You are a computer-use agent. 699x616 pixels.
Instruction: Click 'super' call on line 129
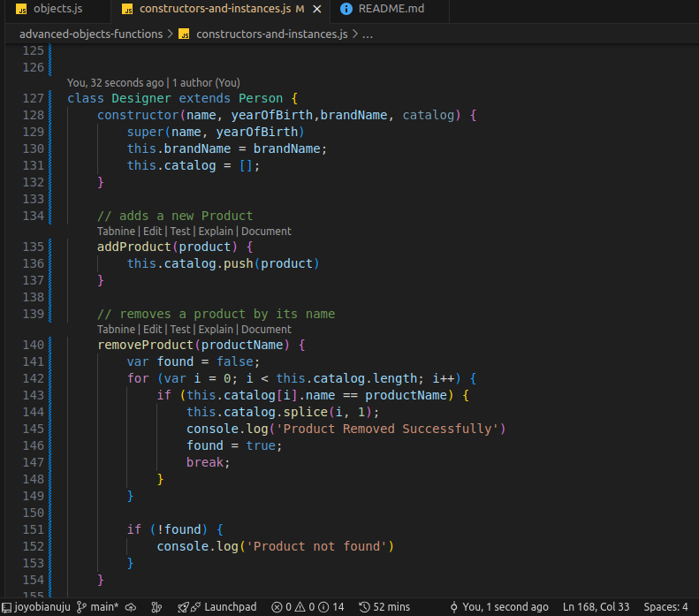tap(145, 133)
